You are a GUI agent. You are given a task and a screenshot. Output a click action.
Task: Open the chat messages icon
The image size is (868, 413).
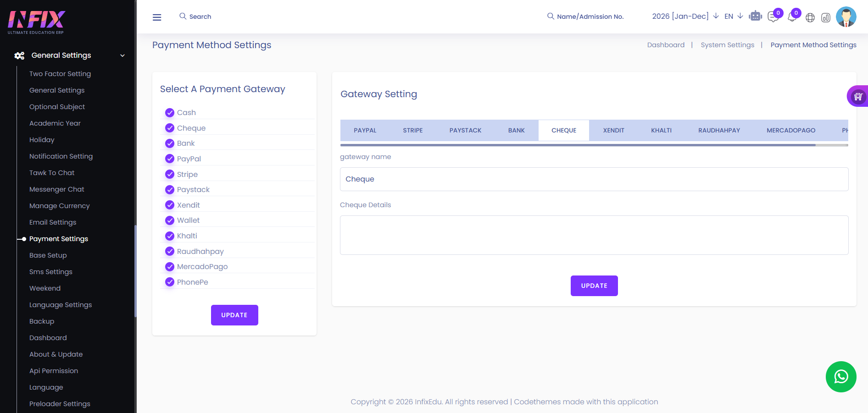773,17
